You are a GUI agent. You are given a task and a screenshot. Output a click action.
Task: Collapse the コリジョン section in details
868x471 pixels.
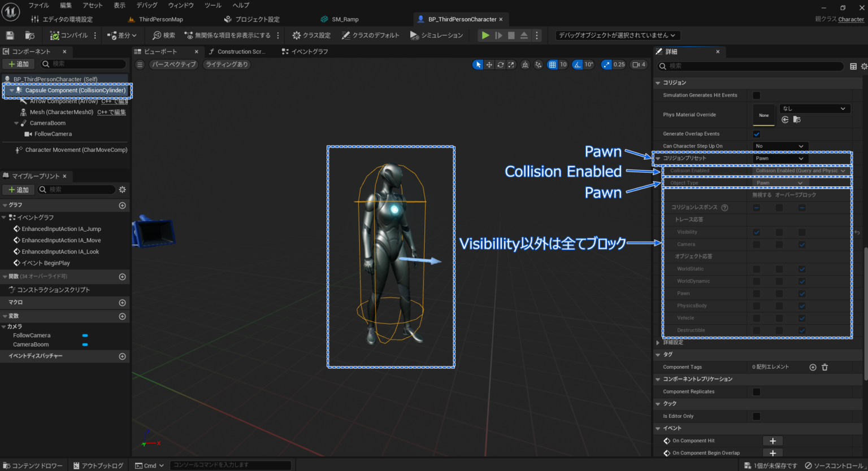[658, 82]
